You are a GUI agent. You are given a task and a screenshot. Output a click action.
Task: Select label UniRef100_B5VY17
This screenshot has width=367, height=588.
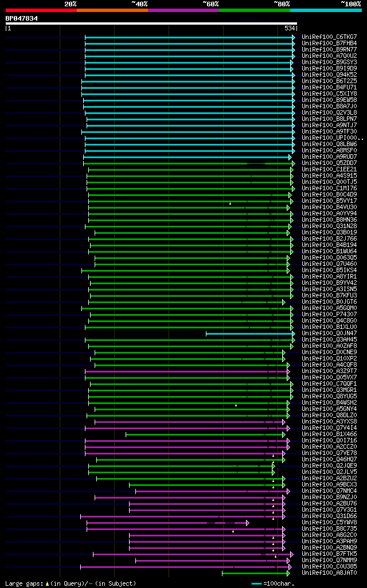pyautogui.click(x=329, y=201)
